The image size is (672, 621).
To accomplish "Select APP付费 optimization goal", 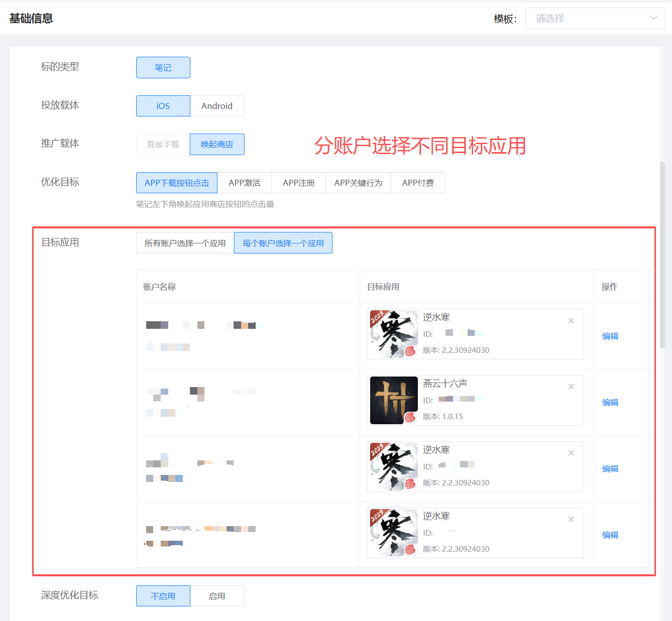I will 417,183.
